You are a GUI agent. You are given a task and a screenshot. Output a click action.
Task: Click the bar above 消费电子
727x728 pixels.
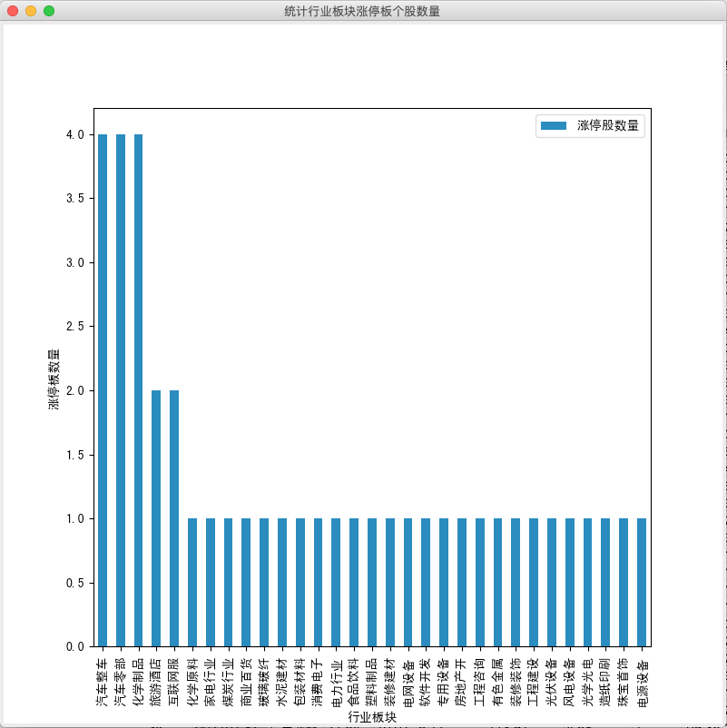[318, 582]
